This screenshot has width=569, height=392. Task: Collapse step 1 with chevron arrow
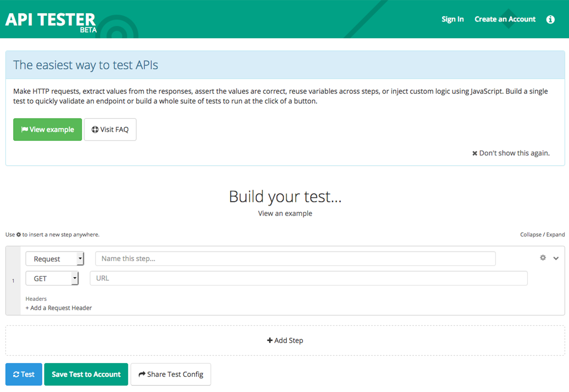(x=556, y=258)
